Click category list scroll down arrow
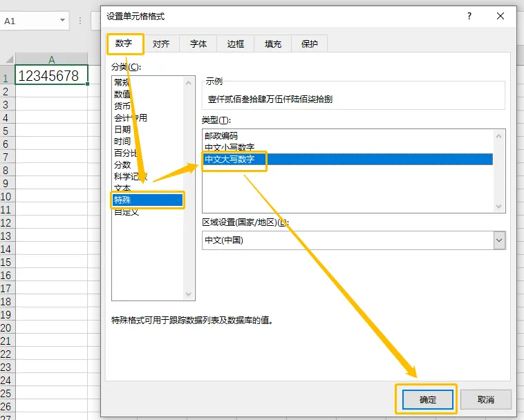 [x=189, y=294]
